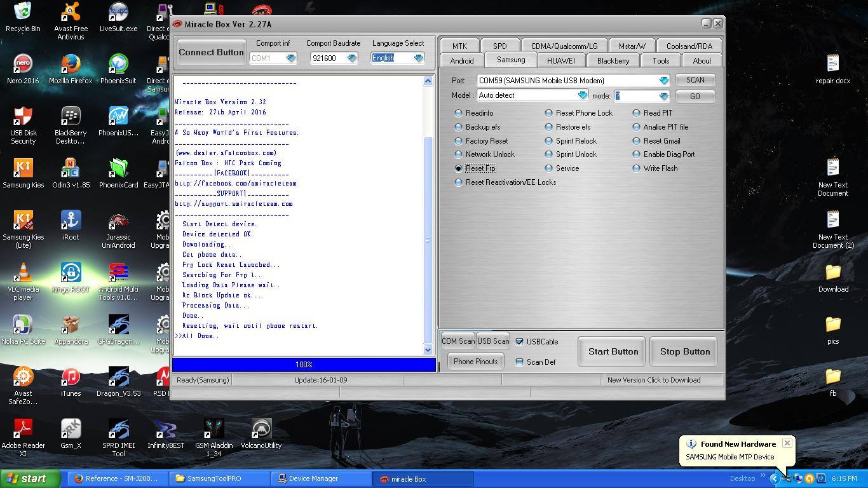Open Phone Pinouts
868x488 pixels.
[x=475, y=362]
